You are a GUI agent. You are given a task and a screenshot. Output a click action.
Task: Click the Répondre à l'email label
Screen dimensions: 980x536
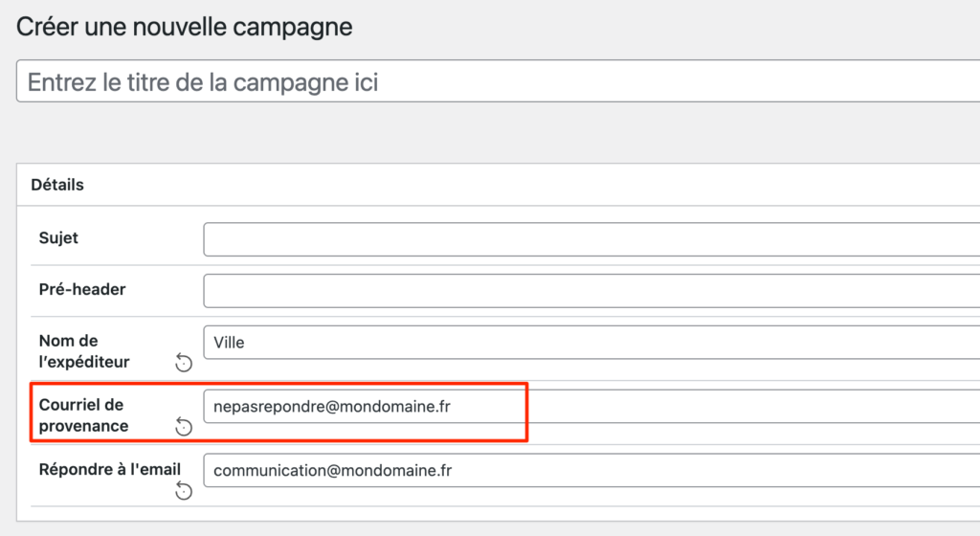click(x=109, y=470)
